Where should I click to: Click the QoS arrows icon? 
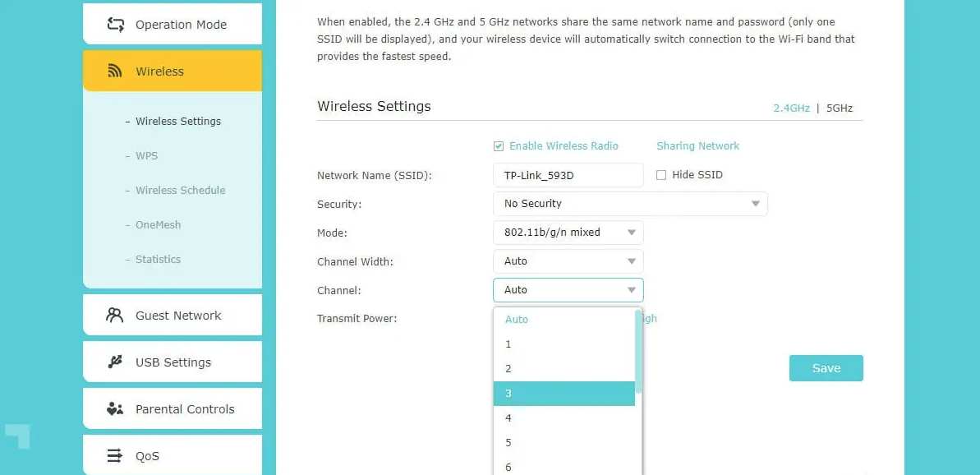pos(116,456)
